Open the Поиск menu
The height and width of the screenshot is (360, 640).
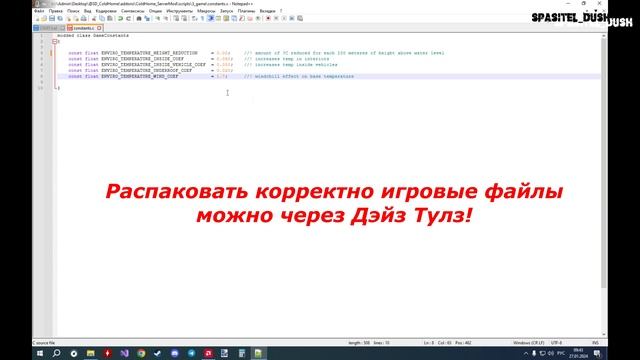coord(73,11)
